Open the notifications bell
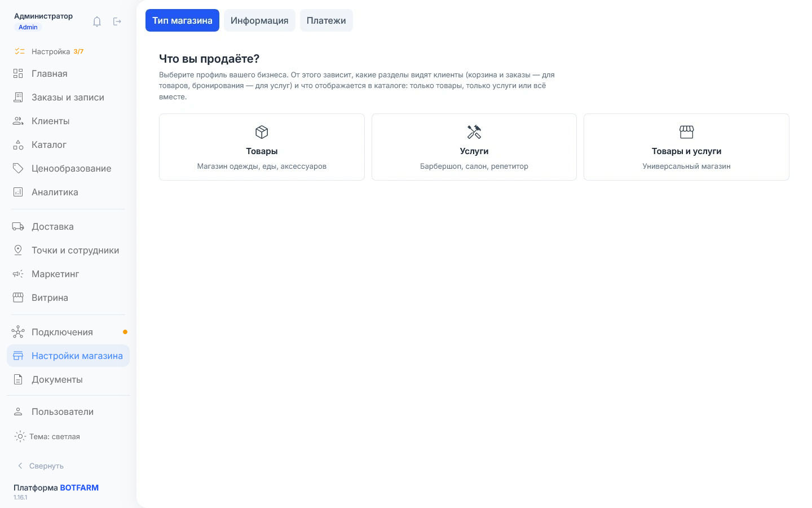The width and height of the screenshot is (812, 508). [97, 21]
